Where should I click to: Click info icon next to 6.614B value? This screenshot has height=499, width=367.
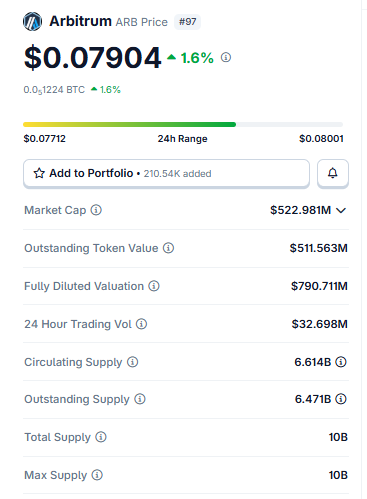coord(341,362)
